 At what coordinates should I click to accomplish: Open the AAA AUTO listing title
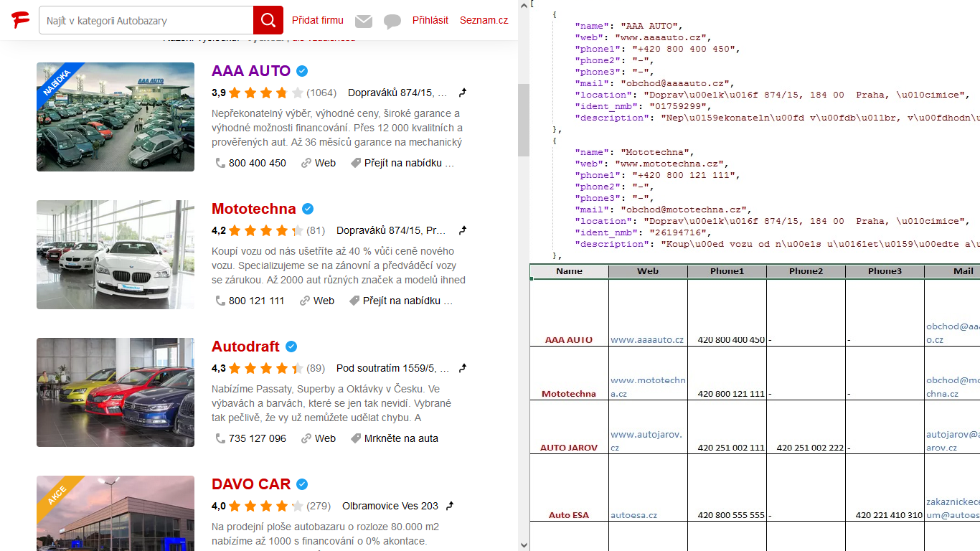pos(251,71)
